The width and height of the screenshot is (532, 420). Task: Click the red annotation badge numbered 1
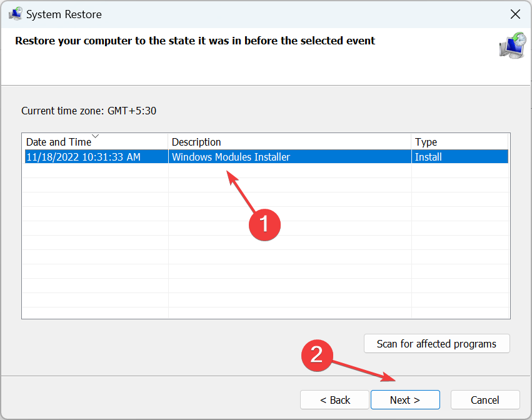[x=264, y=225]
